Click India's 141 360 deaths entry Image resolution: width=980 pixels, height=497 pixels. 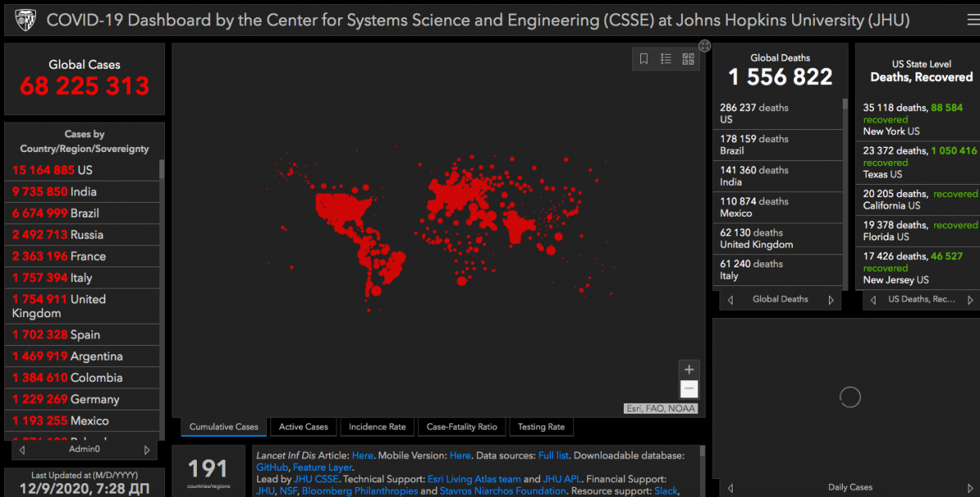pyautogui.click(x=779, y=176)
